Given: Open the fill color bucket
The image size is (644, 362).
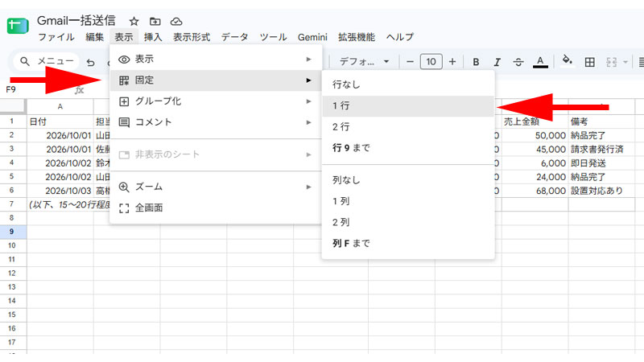Looking at the screenshot, I should [x=568, y=61].
